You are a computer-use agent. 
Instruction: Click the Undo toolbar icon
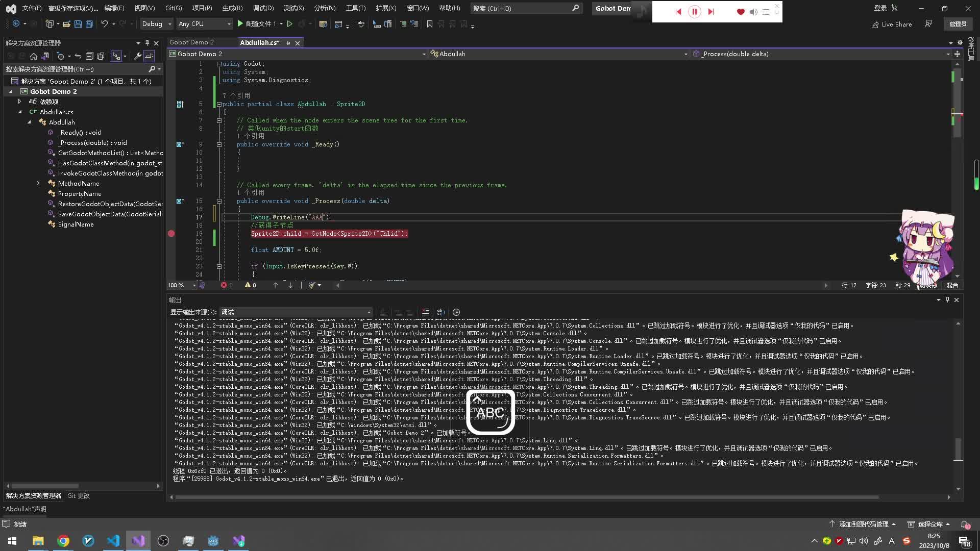104,24
